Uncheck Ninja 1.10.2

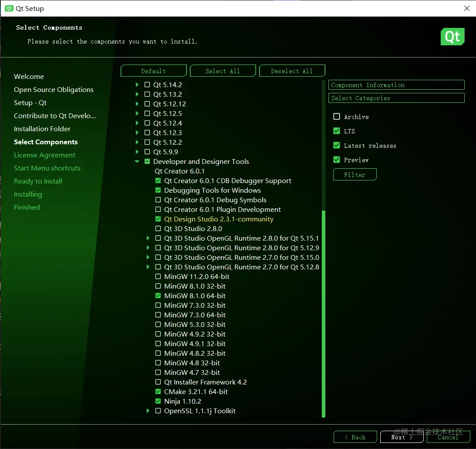click(158, 401)
